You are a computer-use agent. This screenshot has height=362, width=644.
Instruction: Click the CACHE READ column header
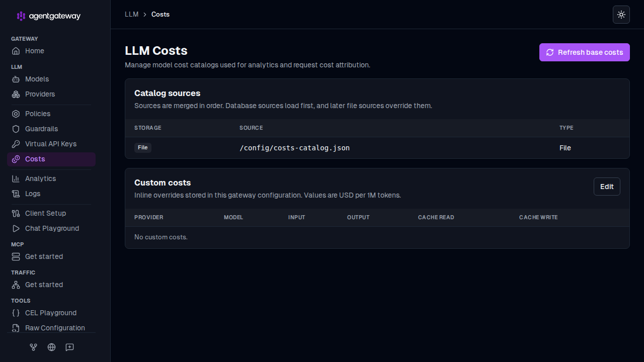click(x=436, y=217)
